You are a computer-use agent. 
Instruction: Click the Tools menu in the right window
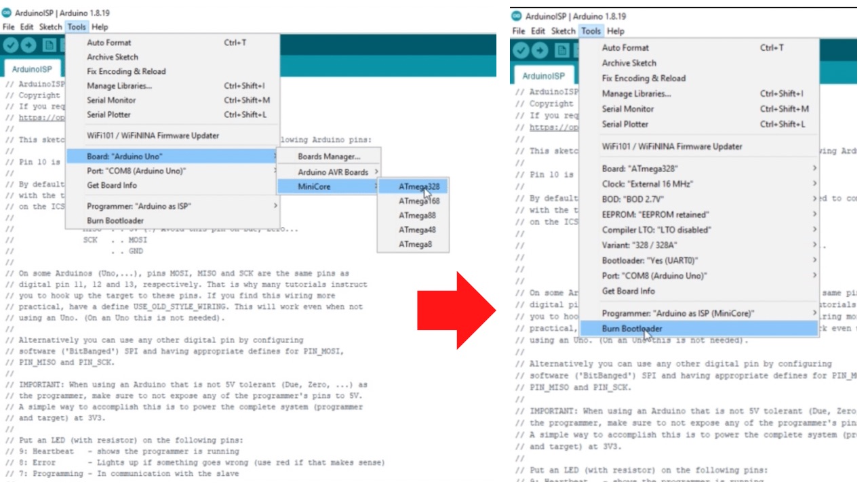(x=591, y=31)
